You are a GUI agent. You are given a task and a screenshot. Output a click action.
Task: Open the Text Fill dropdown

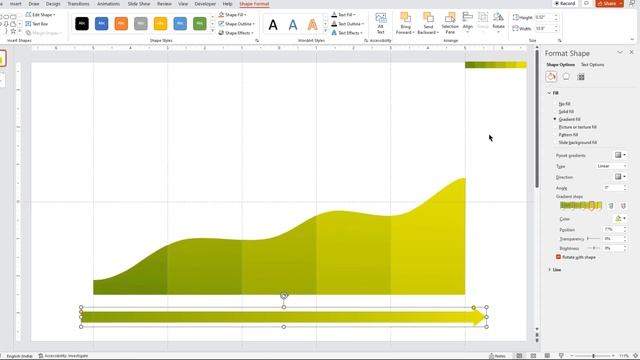[343, 15]
